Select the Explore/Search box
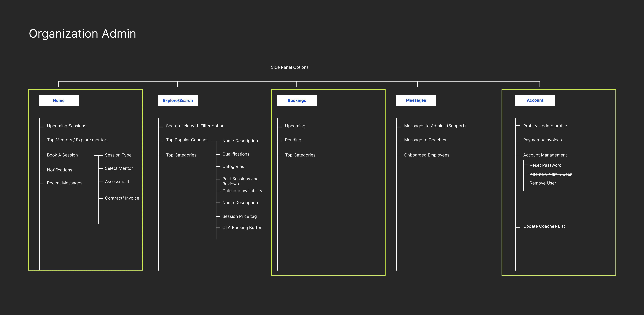This screenshot has height=315, width=644. [x=178, y=100]
